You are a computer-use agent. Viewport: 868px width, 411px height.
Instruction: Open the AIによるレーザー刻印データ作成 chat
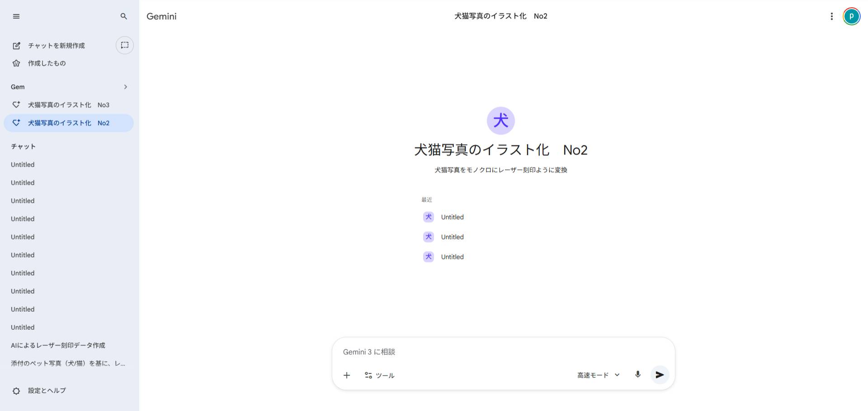[58, 346]
